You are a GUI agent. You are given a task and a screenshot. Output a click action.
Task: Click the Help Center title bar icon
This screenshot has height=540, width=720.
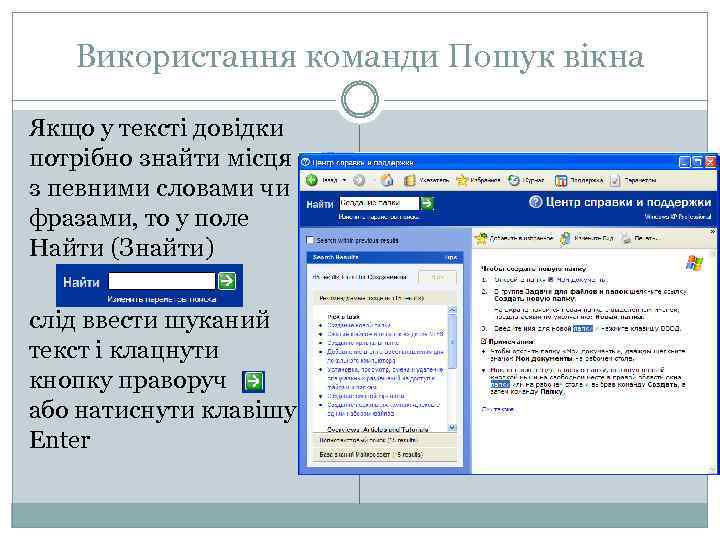306,163
